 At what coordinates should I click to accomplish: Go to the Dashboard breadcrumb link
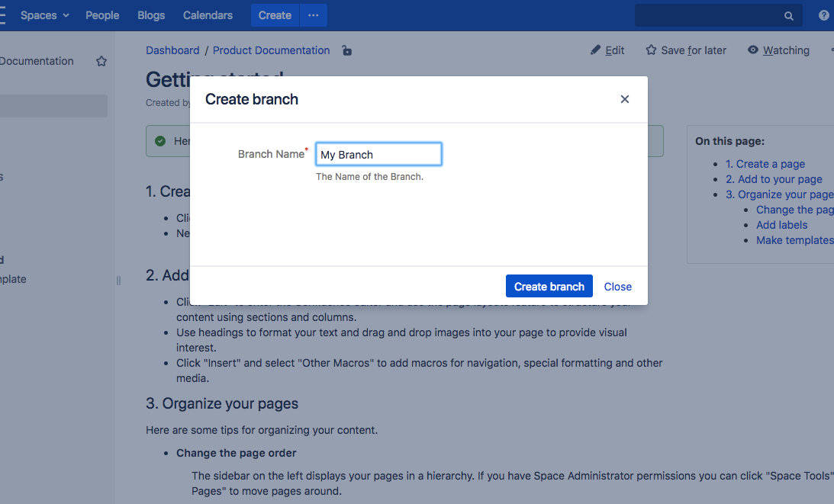coord(172,50)
